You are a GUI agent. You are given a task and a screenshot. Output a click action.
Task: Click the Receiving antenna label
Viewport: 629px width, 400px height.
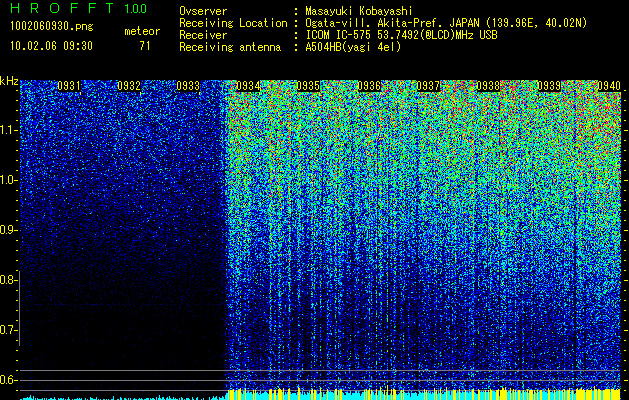click(x=230, y=47)
